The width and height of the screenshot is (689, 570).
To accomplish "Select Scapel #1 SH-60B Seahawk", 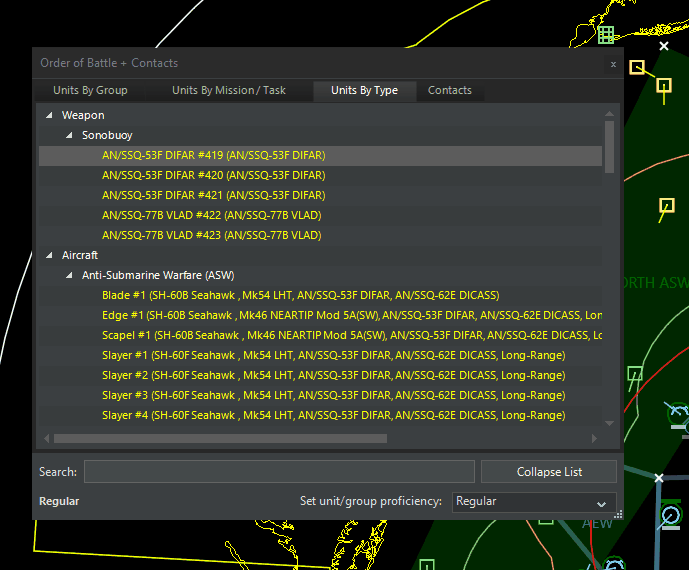I will click(320, 335).
